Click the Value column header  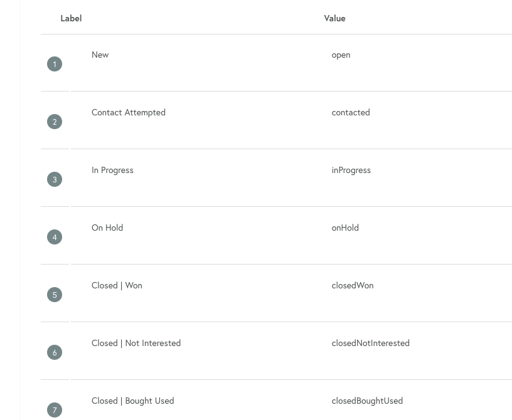pos(334,18)
